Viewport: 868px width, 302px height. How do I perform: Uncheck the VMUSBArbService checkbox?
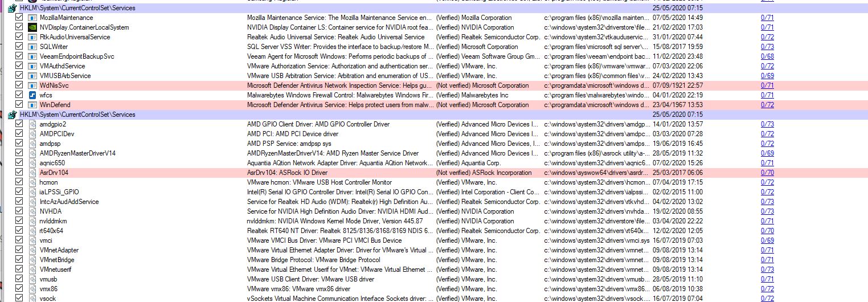(x=19, y=76)
